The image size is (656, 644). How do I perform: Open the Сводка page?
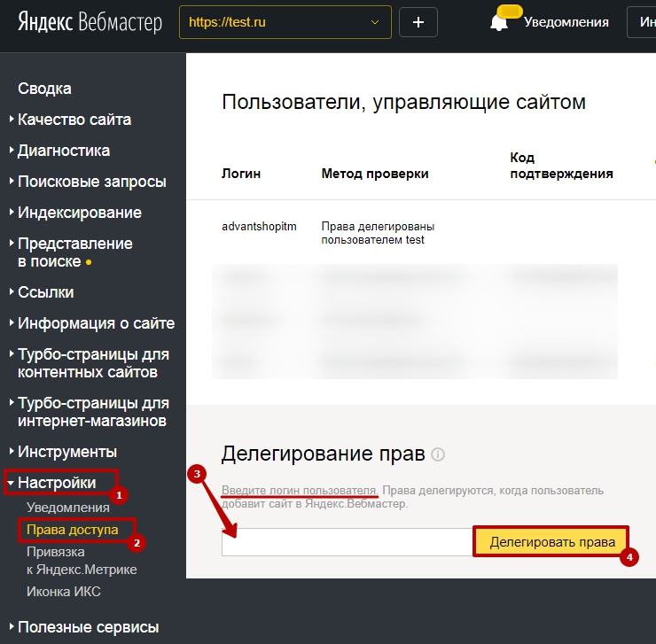tap(44, 89)
